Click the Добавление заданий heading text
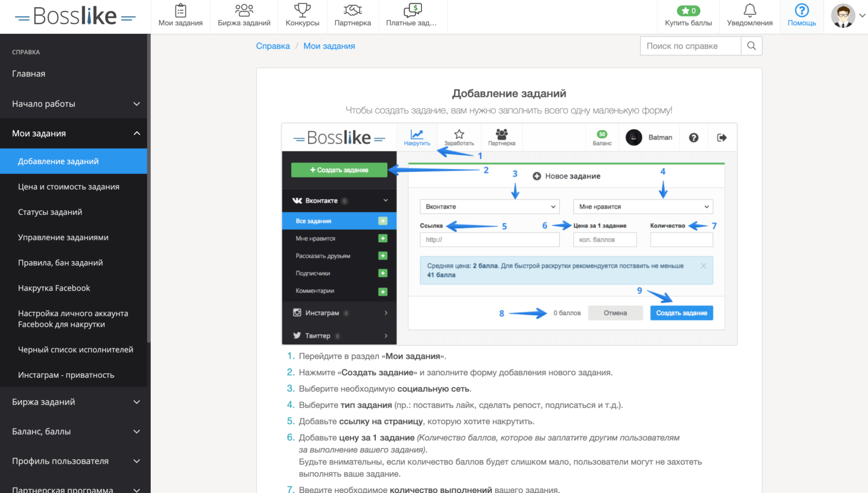 [x=509, y=93]
